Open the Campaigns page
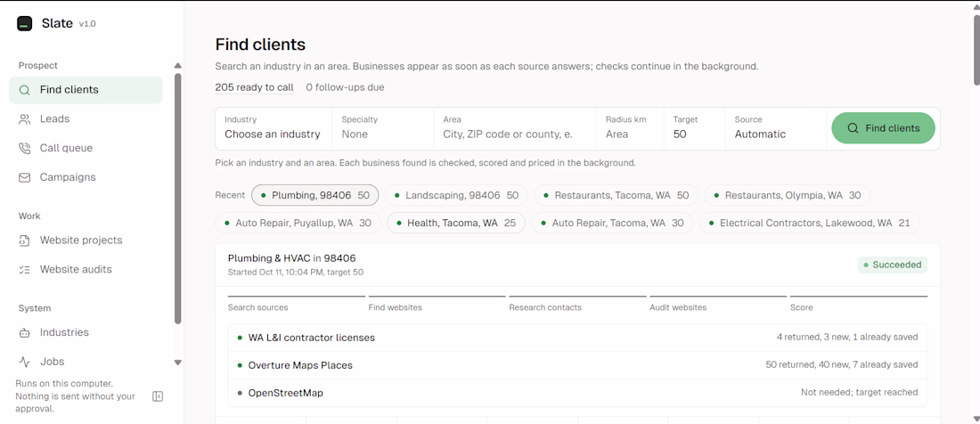This screenshot has width=980, height=424. coord(86,177)
